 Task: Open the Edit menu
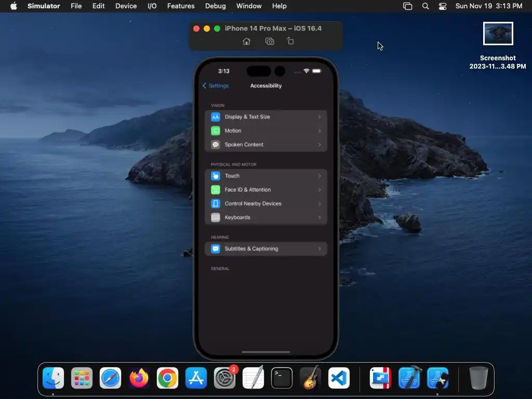[98, 6]
